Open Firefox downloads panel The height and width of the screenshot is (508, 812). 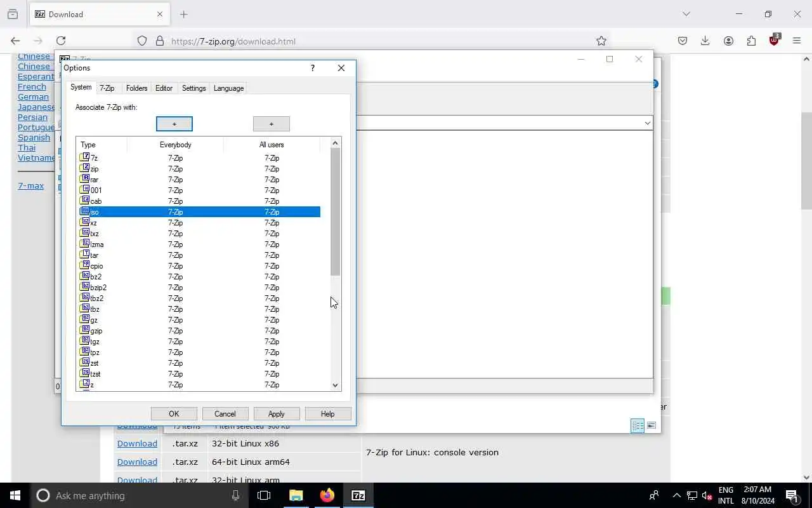[x=705, y=41]
